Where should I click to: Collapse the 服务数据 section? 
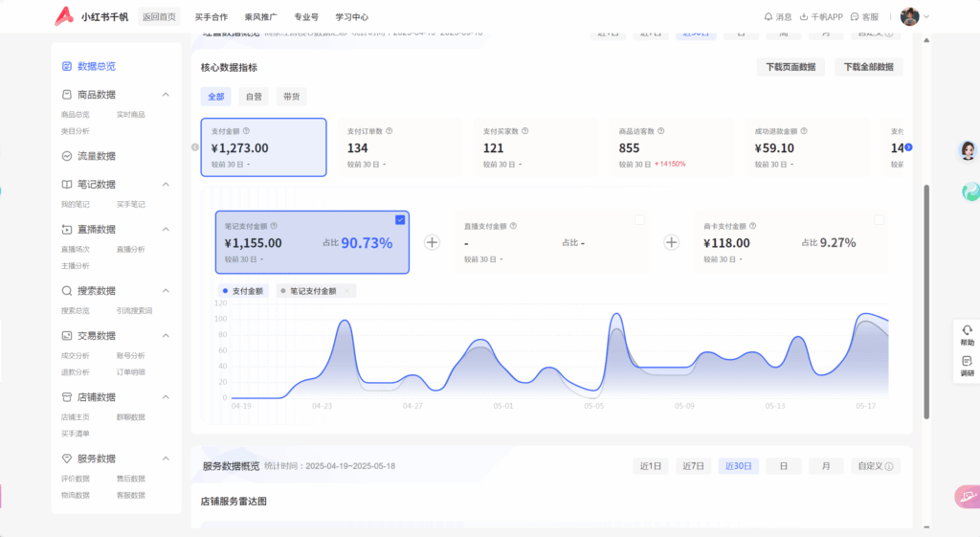[x=166, y=459]
